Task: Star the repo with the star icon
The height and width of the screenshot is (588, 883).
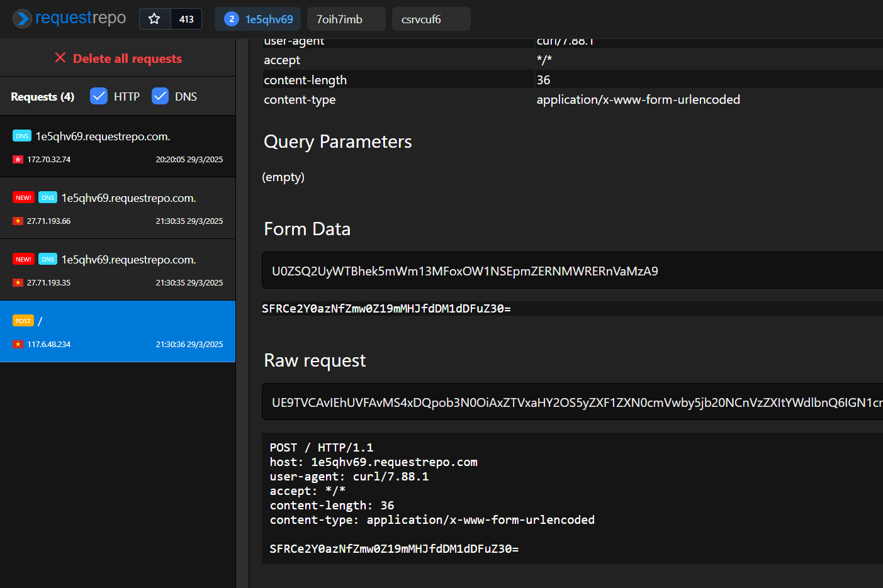Action: (154, 19)
